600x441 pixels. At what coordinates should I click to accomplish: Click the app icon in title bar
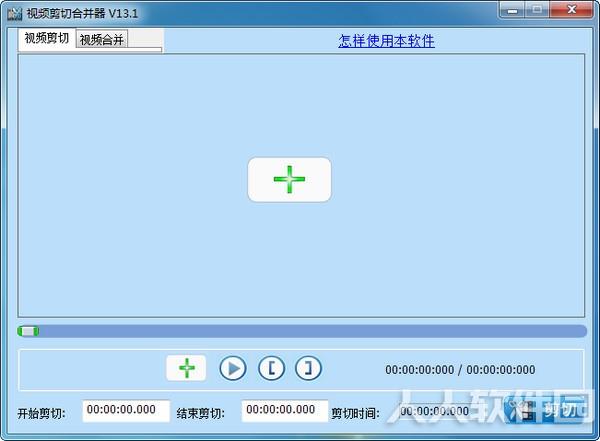(x=15, y=14)
